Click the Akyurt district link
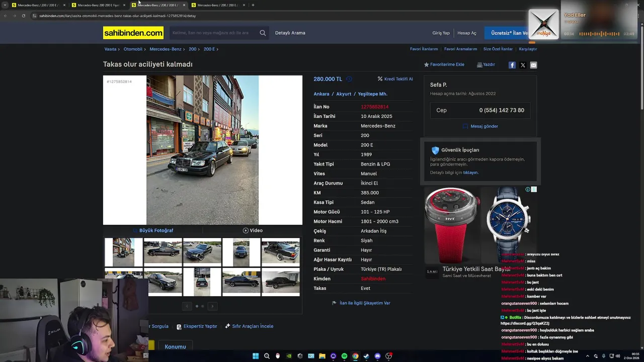The height and width of the screenshot is (362, 644). pyautogui.click(x=344, y=94)
